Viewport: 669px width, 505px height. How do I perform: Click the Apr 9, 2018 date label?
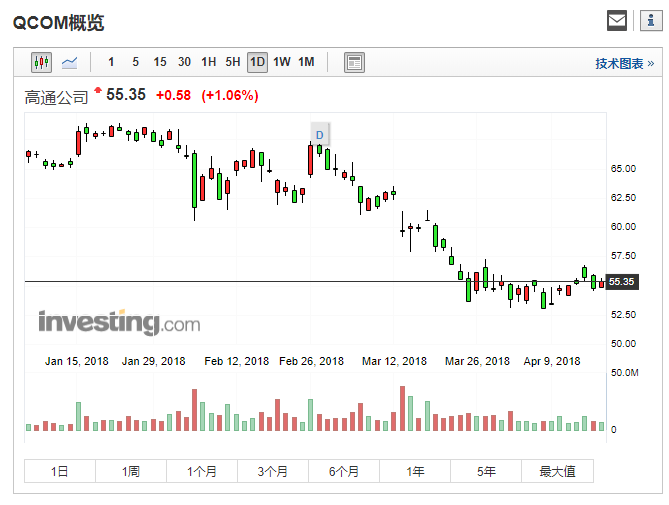coord(552,361)
